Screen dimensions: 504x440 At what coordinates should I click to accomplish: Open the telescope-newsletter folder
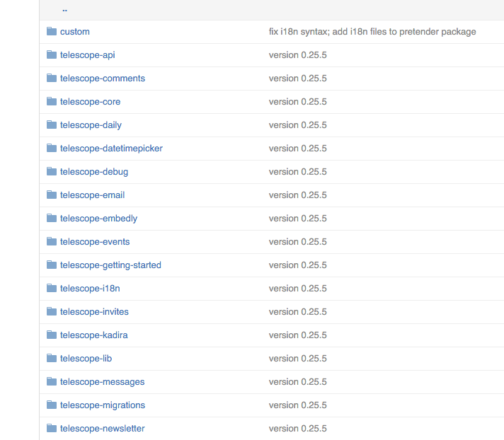pyautogui.click(x=102, y=429)
